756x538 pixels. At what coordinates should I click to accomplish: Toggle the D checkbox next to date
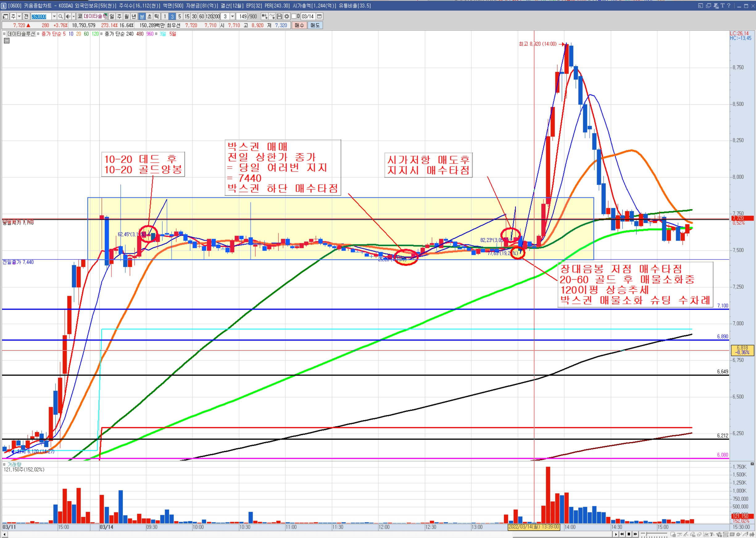(294, 16)
